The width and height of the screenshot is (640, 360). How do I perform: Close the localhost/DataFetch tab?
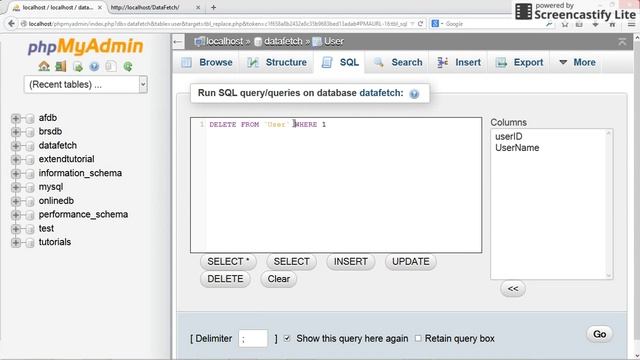[198, 7]
